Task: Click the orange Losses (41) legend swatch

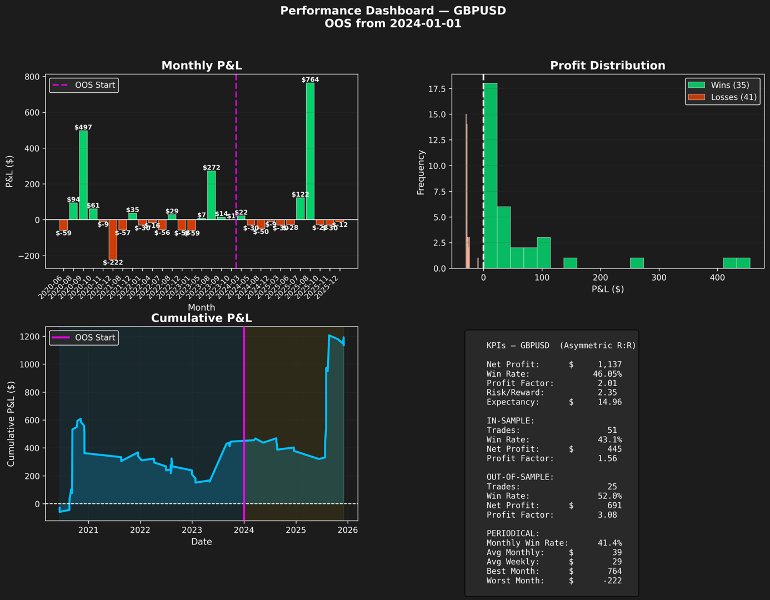Action: 696,97
